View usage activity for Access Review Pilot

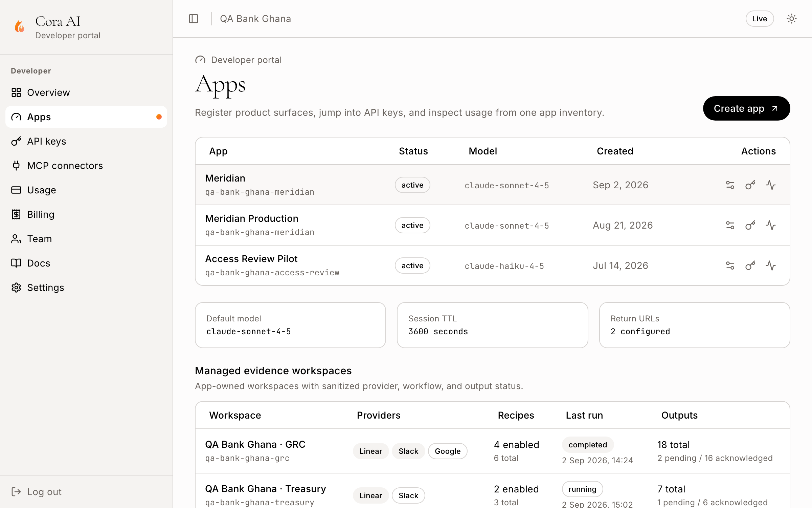(771, 266)
